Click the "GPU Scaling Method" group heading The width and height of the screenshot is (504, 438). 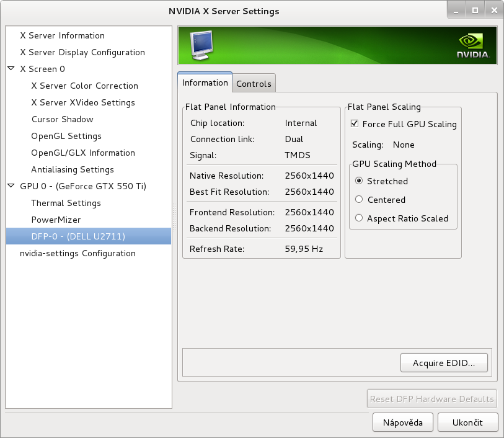pos(394,164)
